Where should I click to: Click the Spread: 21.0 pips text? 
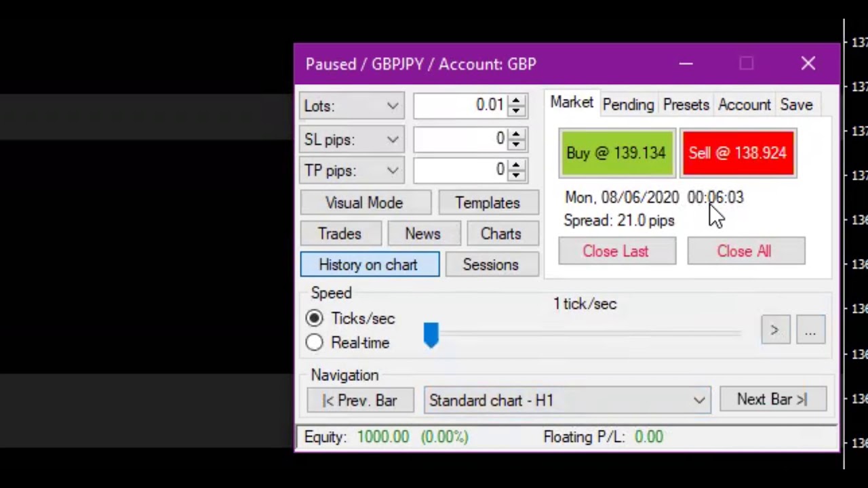pos(619,220)
